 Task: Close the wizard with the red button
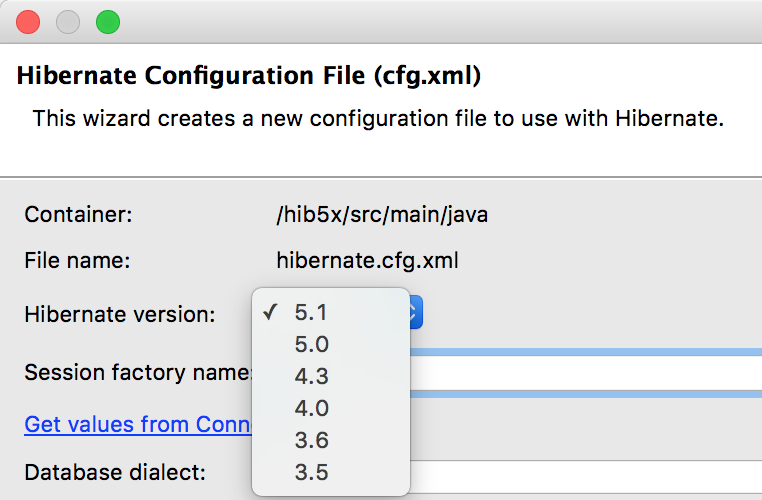click(x=29, y=22)
